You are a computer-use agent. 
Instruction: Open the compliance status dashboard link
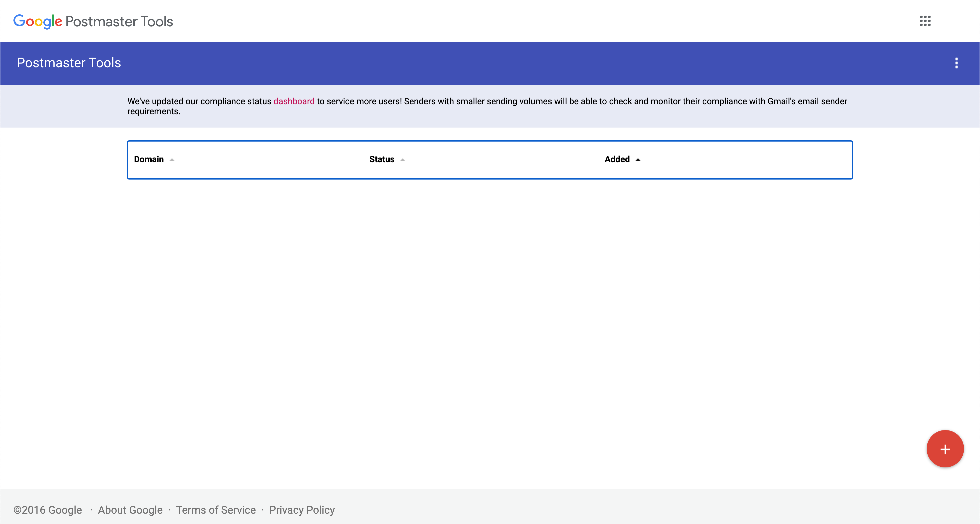(x=294, y=101)
